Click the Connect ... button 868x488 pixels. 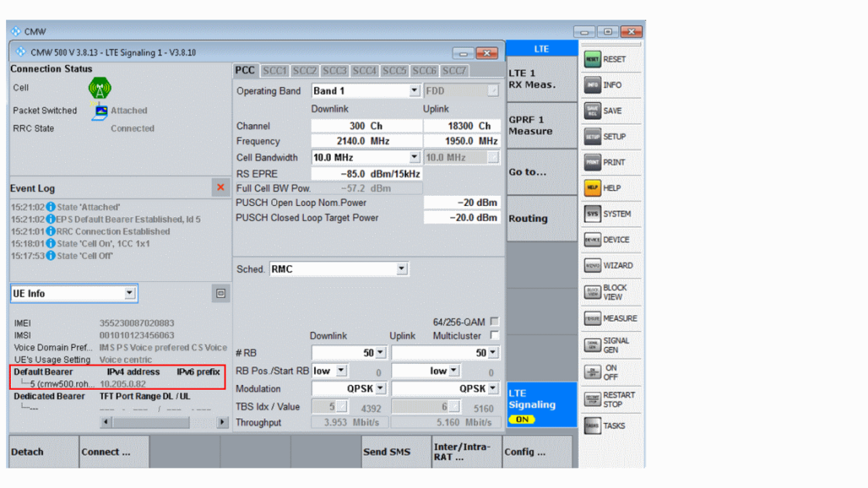pyautogui.click(x=113, y=451)
